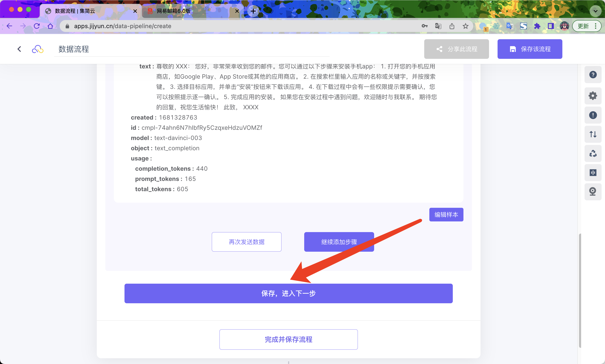Click the help question mark sidebar icon

pyautogui.click(x=593, y=75)
